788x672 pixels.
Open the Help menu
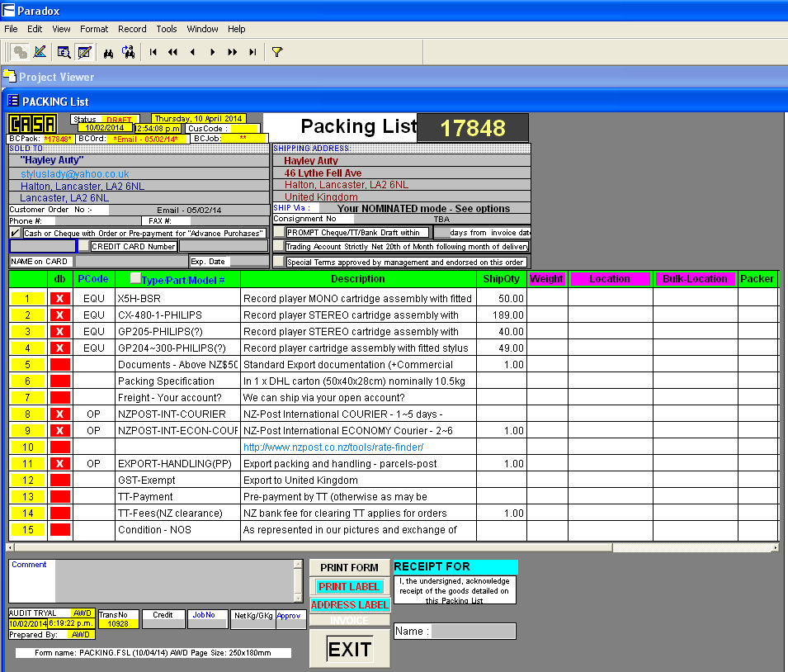[x=236, y=29]
